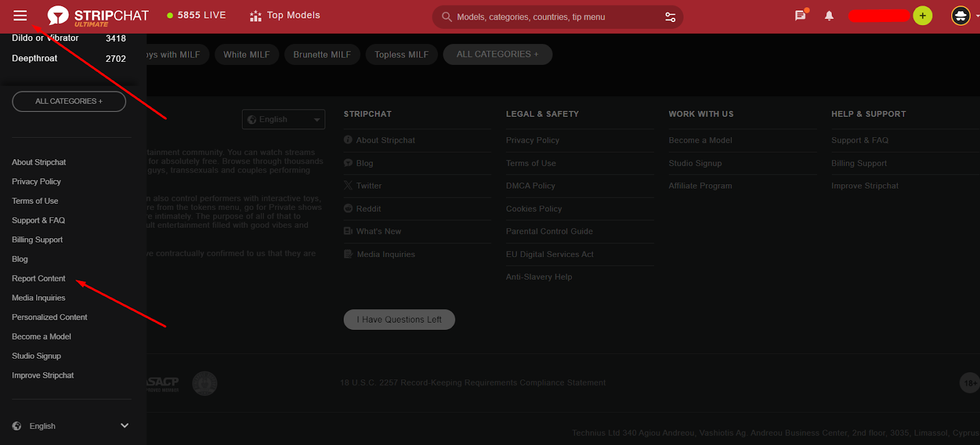Open About Stripchat in sidebar
The width and height of the screenshot is (980, 445).
[39, 162]
